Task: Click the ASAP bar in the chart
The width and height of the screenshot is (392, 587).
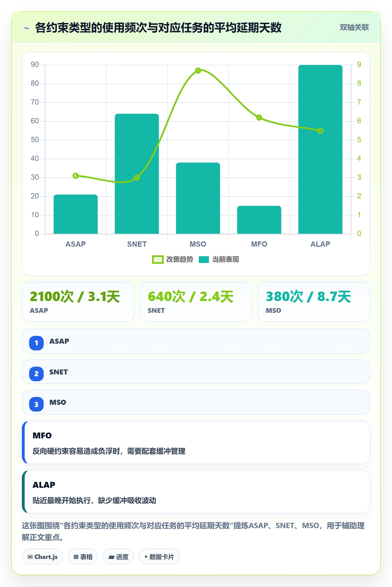Action: (x=76, y=214)
